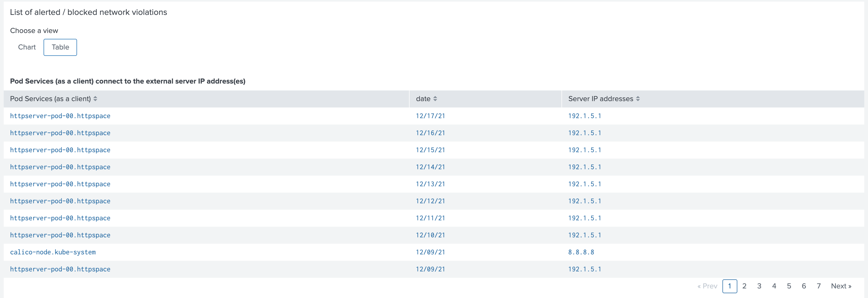Click the date column sort icon

[435, 98]
